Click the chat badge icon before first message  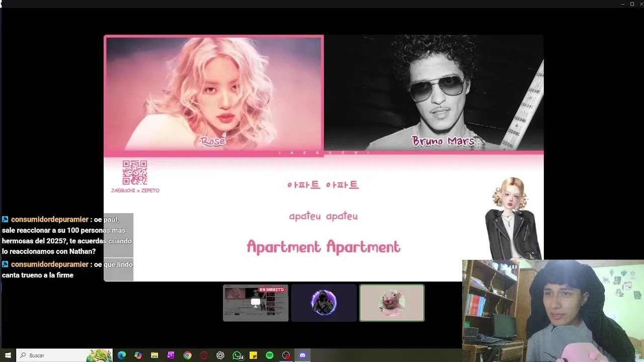click(5, 220)
